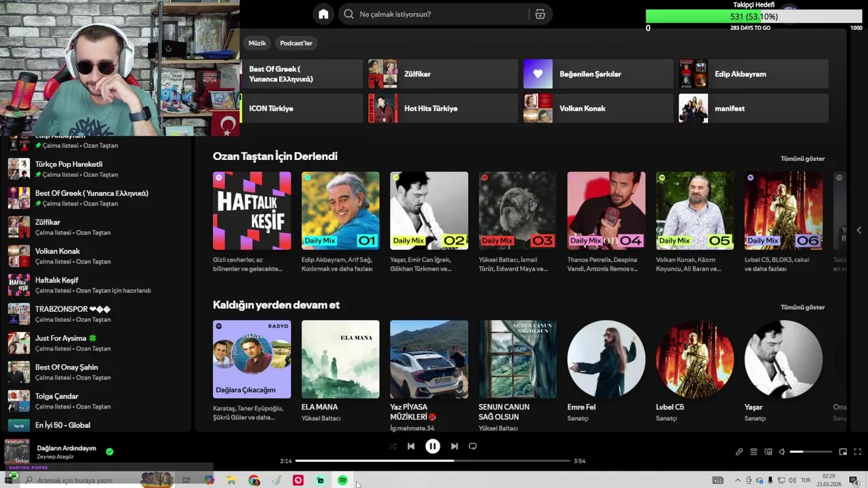868x488 pixels.
Task: Click Tümünü göster for Ozan Taştan İçin Derlendi
Action: tap(802, 159)
